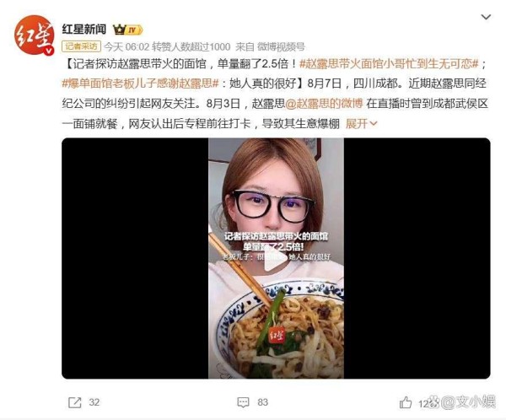Open the video thumbnail of noodle bowl
The image size is (506, 420).
276,258
